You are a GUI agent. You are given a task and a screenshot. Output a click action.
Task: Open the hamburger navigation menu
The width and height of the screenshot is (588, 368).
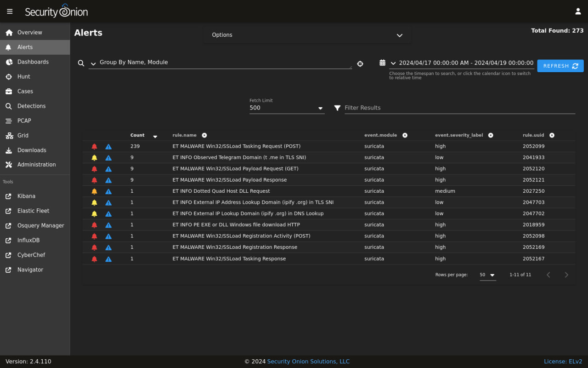[10, 11]
